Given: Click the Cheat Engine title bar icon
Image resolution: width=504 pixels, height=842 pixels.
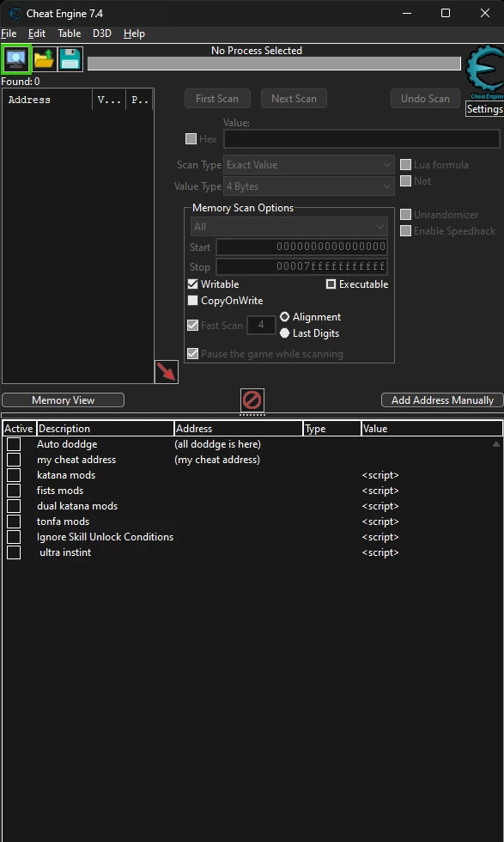Looking at the screenshot, I should coord(15,13).
